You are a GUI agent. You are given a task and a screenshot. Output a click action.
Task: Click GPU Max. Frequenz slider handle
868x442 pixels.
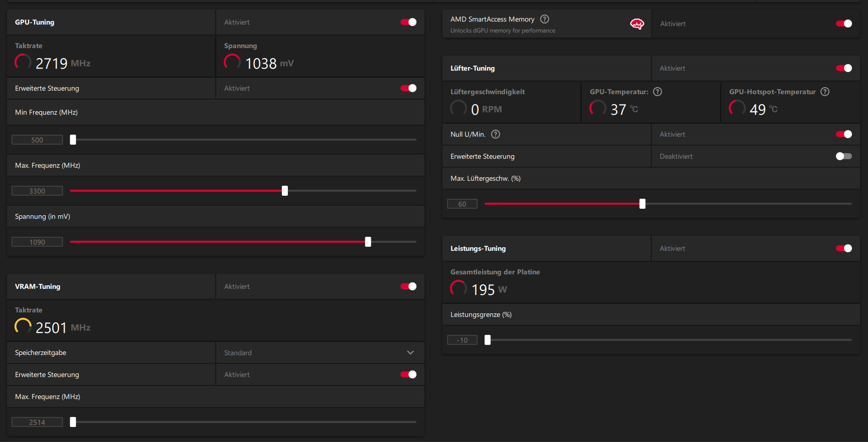(x=285, y=191)
